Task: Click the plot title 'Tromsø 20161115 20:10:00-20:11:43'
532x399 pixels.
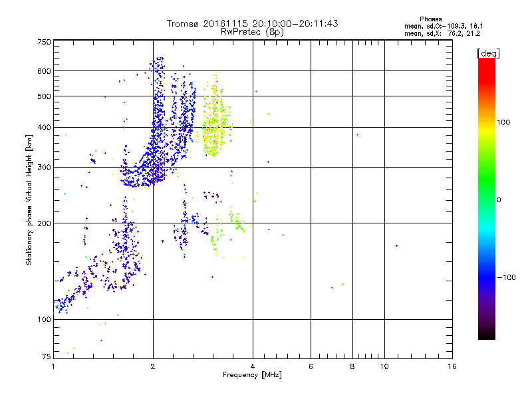Action: coord(252,23)
